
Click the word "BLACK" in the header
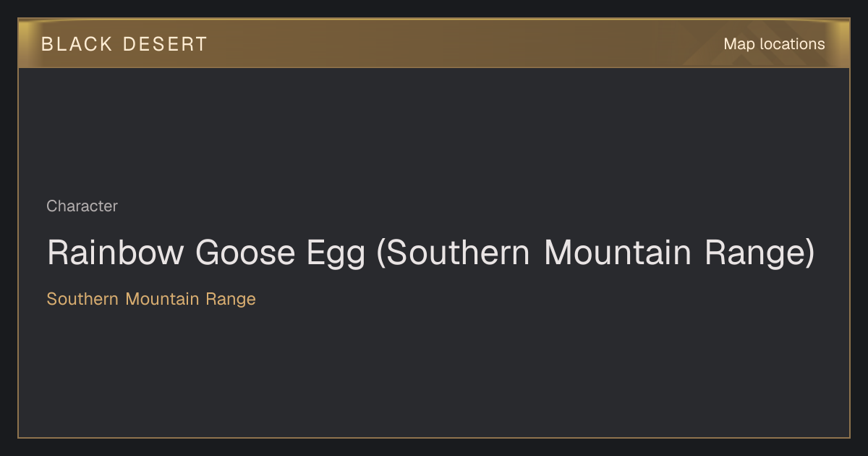tap(77, 44)
